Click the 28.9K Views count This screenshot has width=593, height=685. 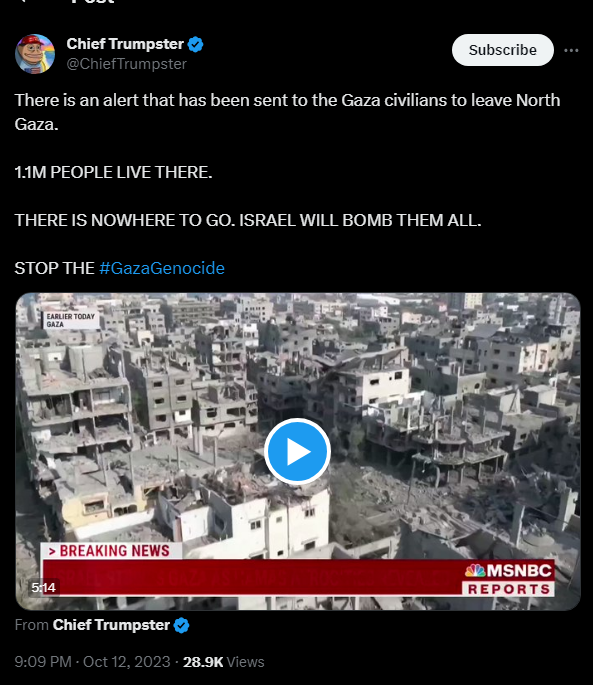click(x=223, y=661)
